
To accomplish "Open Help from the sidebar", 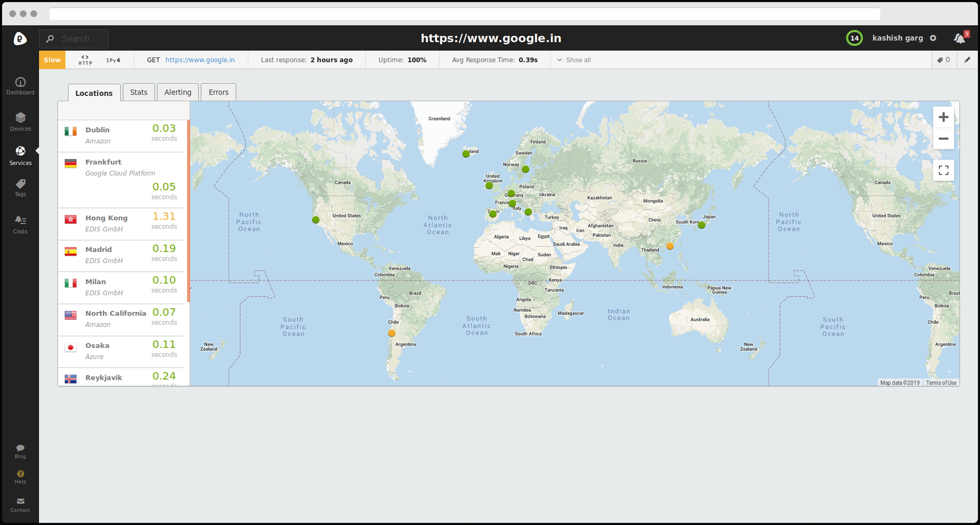I will (x=20, y=476).
